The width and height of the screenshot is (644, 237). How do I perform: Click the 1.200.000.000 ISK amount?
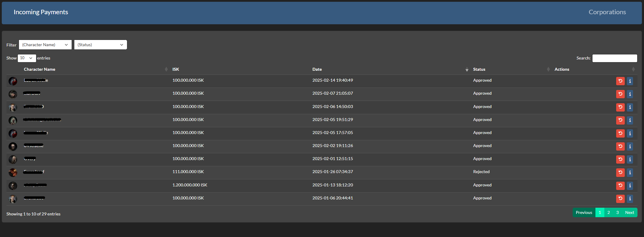click(190, 185)
